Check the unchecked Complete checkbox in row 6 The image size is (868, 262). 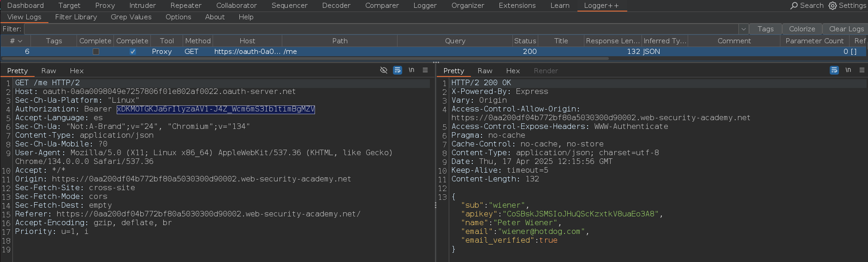click(x=96, y=52)
